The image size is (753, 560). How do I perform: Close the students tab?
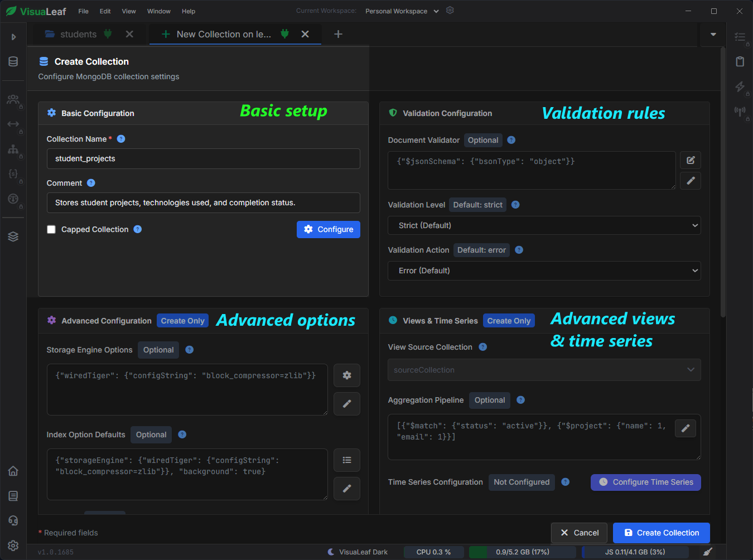[129, 34]
